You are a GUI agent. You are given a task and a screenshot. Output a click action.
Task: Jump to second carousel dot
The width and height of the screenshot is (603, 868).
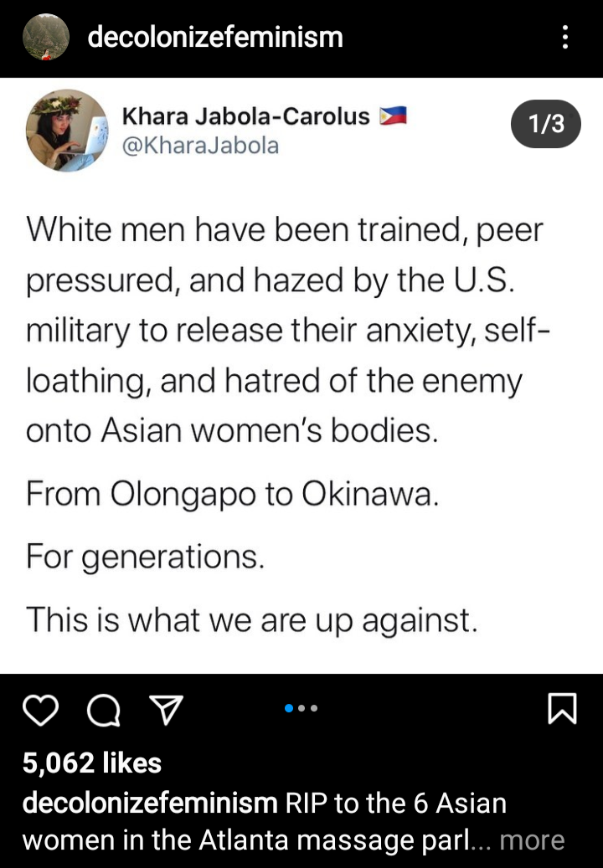pos(301,708)
